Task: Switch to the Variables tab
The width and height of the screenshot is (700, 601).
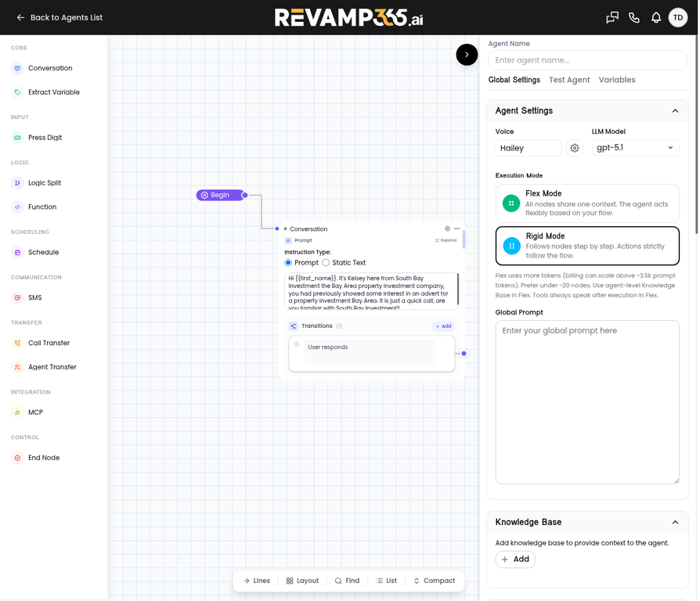Action: tap(617, 80)
